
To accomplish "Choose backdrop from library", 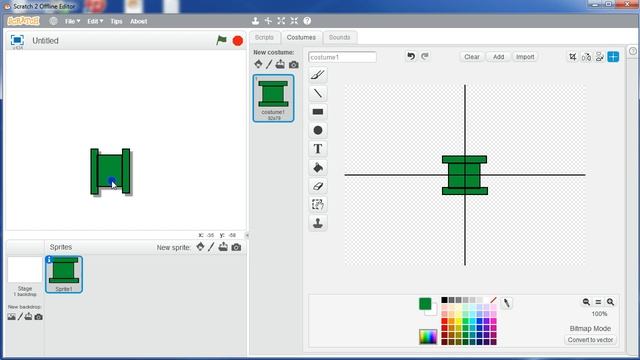I will coord(11,317).
